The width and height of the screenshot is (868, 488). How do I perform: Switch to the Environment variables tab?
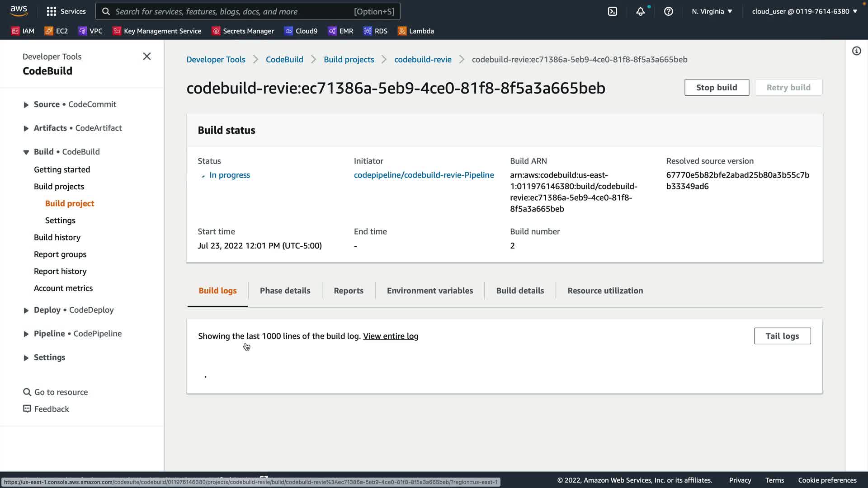pos(429,291)
